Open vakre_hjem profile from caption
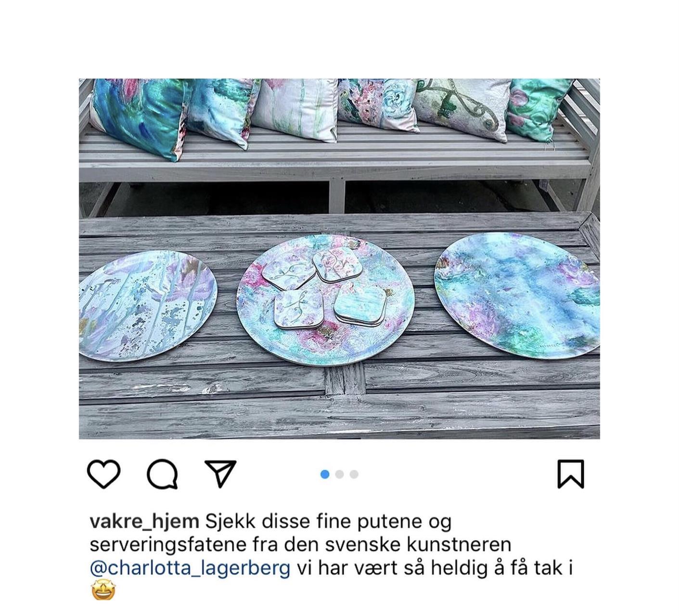This screenshot has width=679, height=616. (x=144, y=522)
